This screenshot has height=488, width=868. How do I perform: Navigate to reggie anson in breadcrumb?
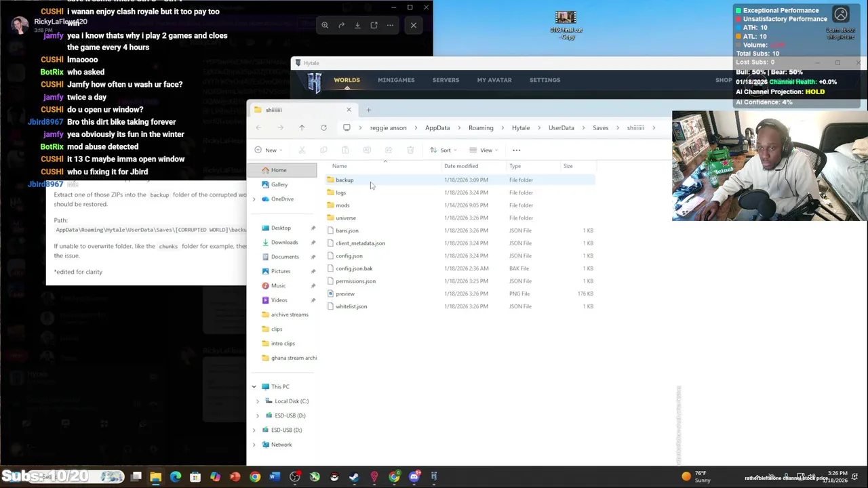pos(388,127)
